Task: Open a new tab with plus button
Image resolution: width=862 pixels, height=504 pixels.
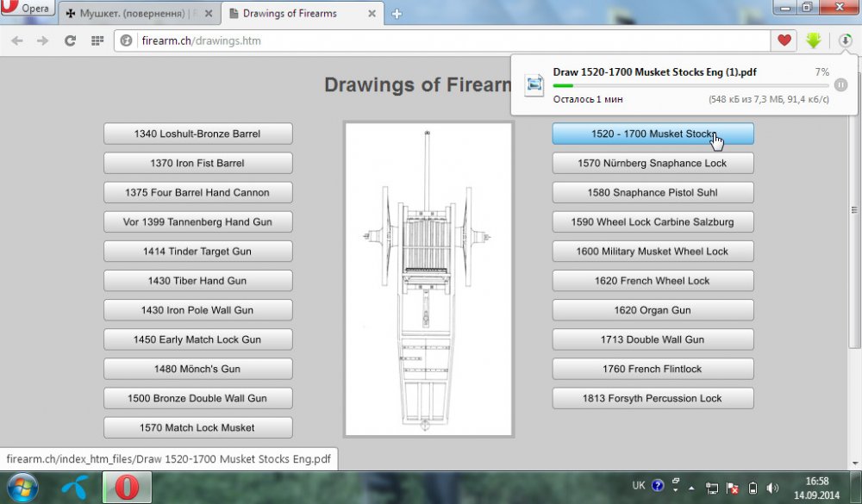Action: (x=397, y=15)
